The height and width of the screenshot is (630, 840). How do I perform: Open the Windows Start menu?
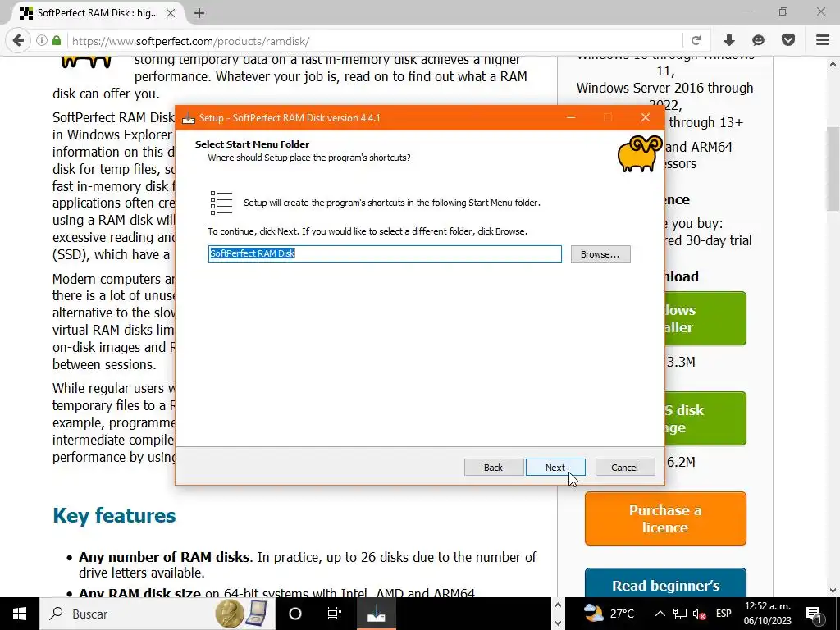20,614
